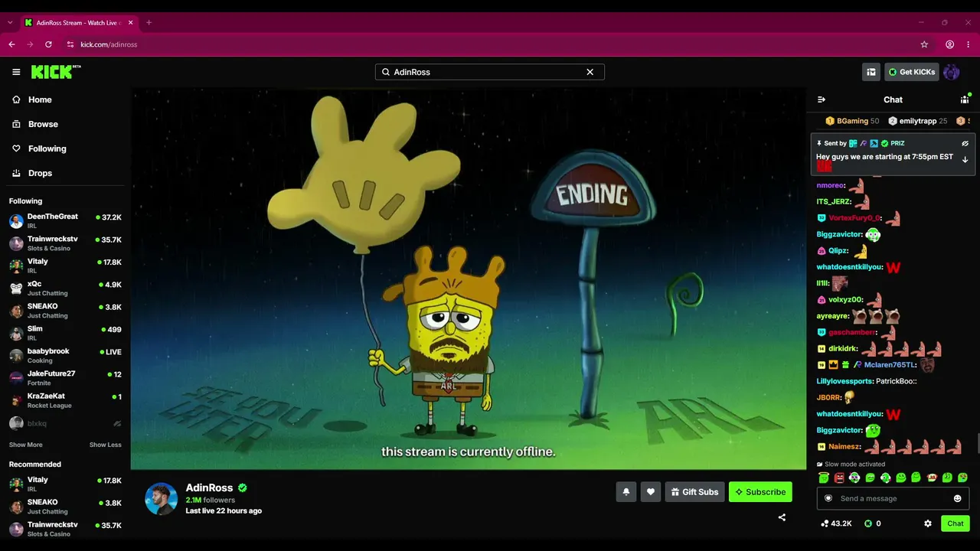
Task: Open the Browse page
Action: click(65, 124)
